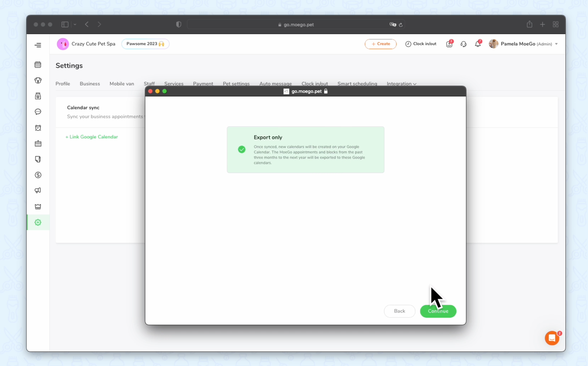The image size is (588, 366).
Task: Open Pamela MoeGo account dropdown arrow
Action: click(x=556, y=44)
